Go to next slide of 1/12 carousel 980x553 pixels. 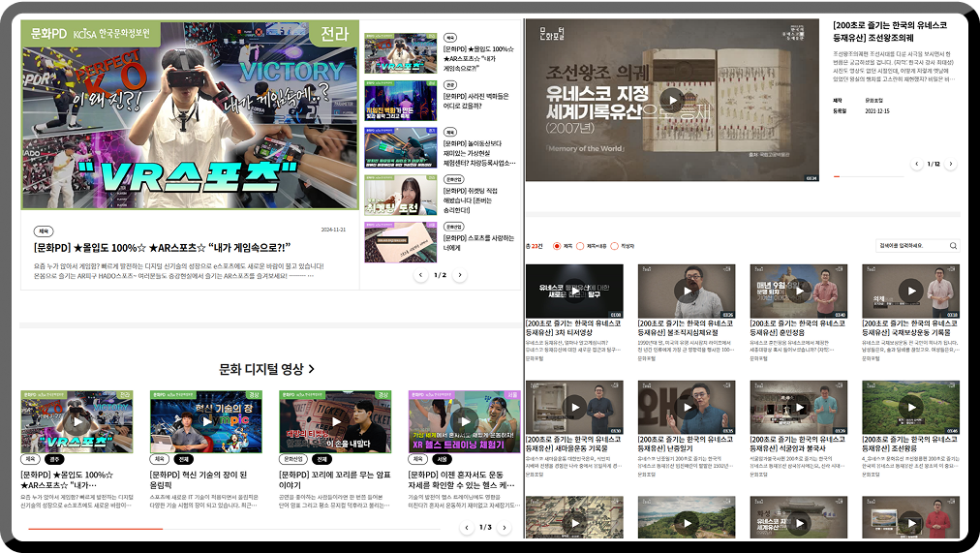[x=951, y=164]
